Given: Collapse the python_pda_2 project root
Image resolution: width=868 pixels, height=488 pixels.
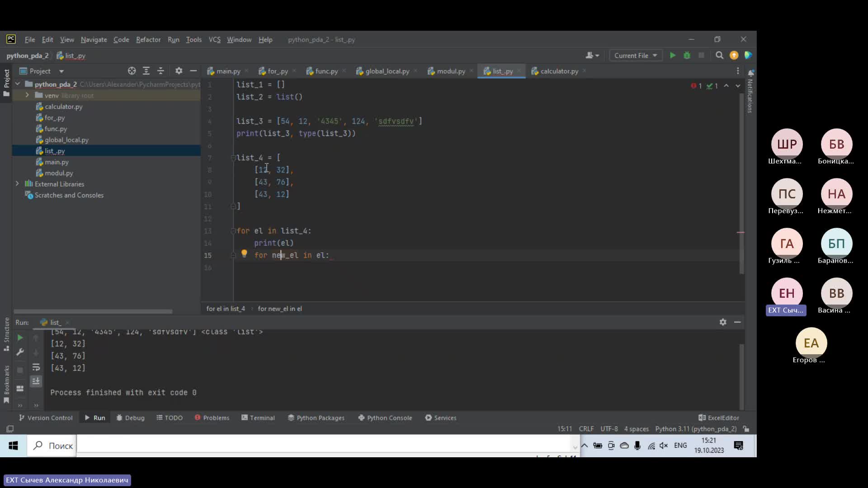Looking at the screenshot, I should (18, 84).
